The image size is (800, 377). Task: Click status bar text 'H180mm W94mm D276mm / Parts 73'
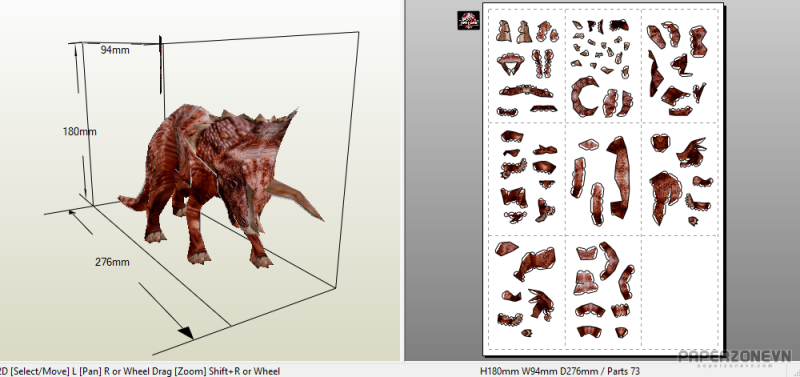click(x=560, y=371)
